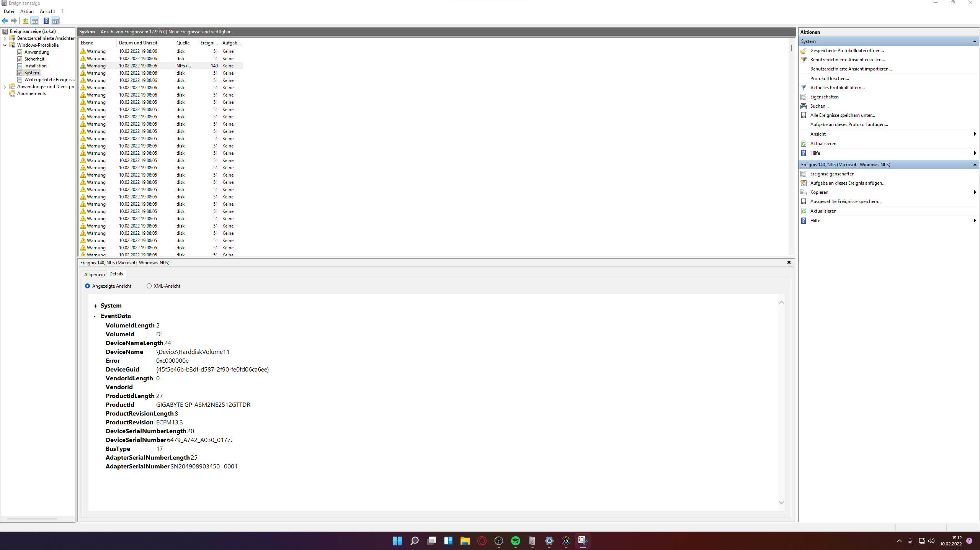Click Protokoll löschen action link
The height and width of the screenshot is (550, 980).
829,79
